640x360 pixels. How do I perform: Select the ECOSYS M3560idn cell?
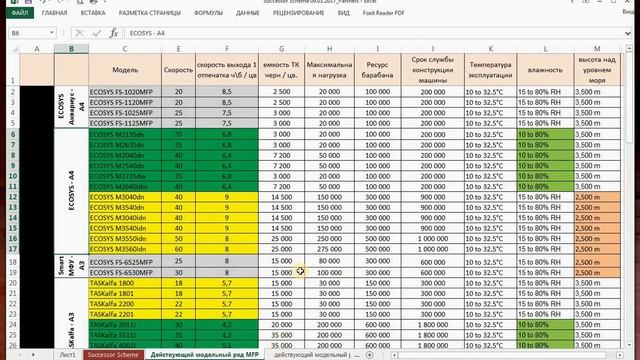(125, 249)
